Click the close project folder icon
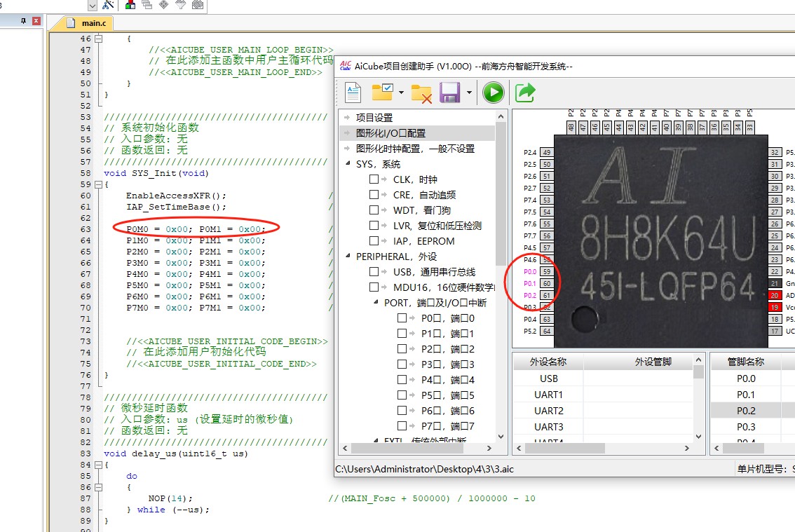795x532 pixels. 421,94
